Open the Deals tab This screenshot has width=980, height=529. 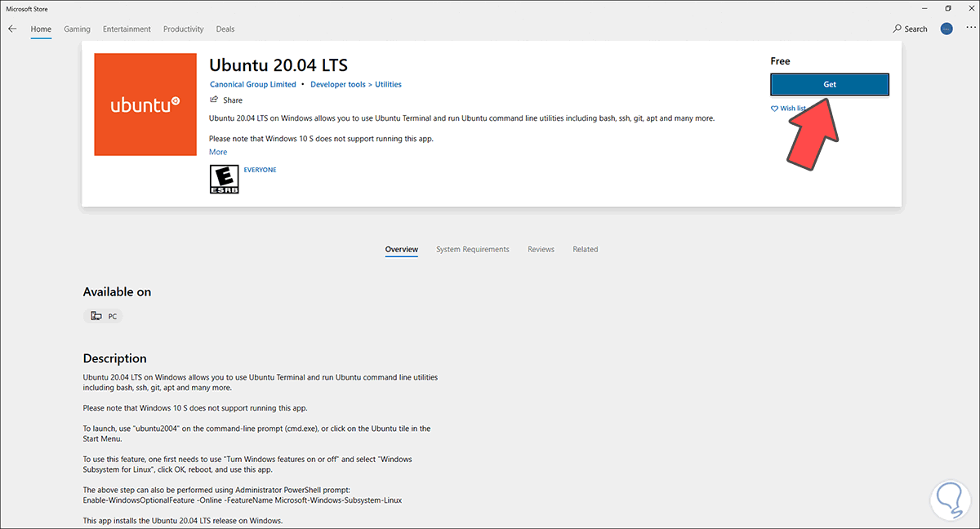coord(225,29)
